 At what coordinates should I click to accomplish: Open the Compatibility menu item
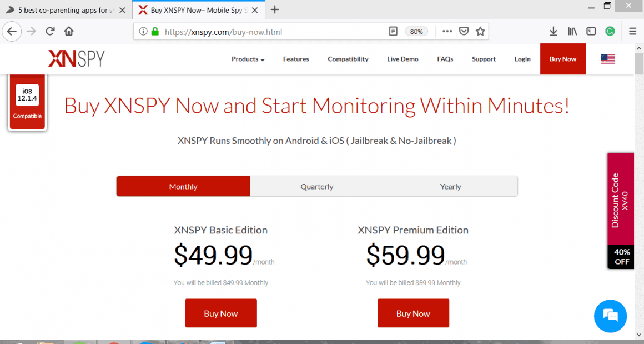coord(348,59)
